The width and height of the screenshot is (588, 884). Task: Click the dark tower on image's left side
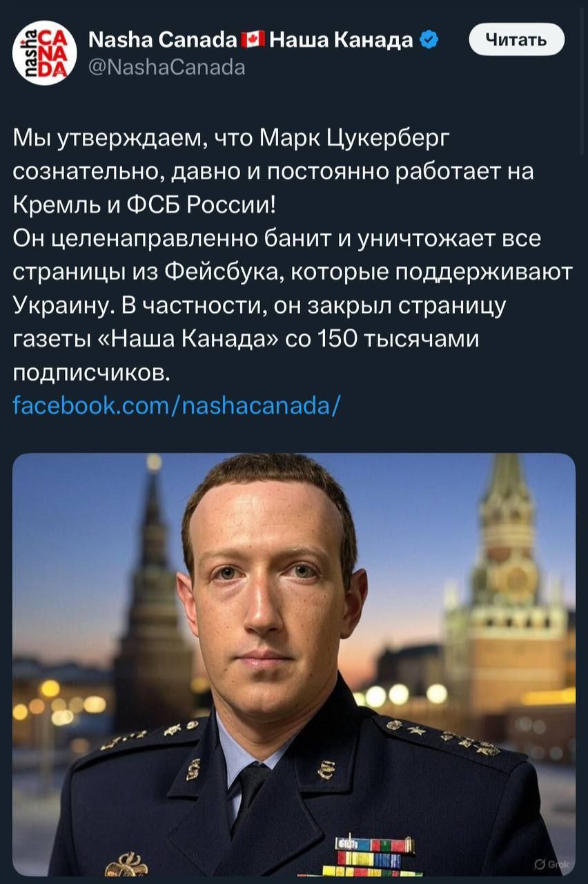pyautogui.click(x=153, y=601)
